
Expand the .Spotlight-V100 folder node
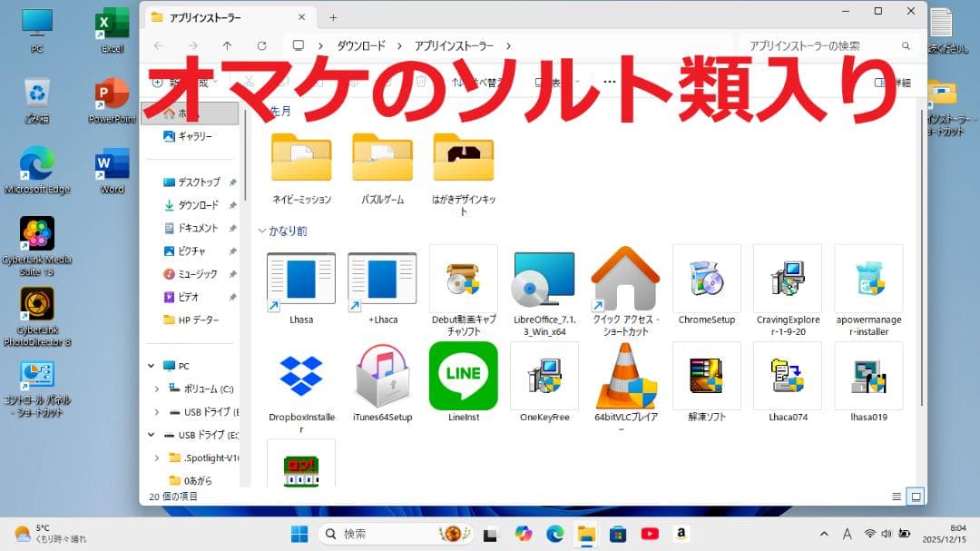156,458
